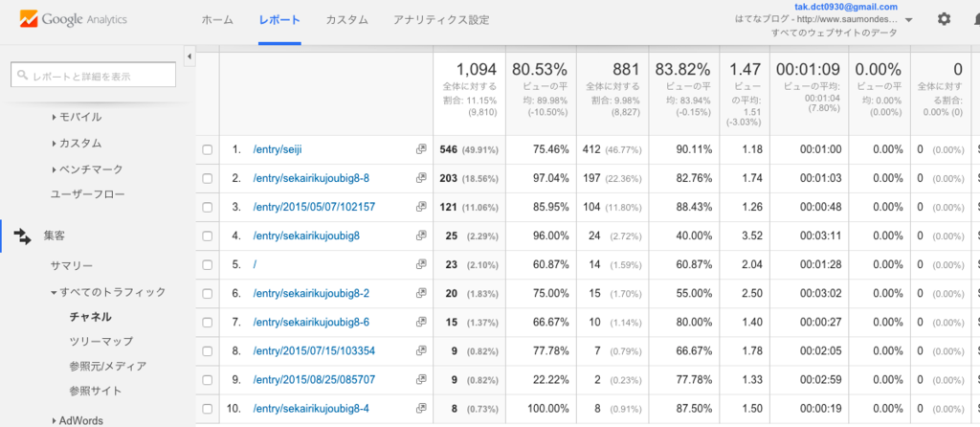Viewport: 980px width, 427px height.
Task: Switch to the カスタム top tab
Action: pyautogui.click(x=346, y=20)
